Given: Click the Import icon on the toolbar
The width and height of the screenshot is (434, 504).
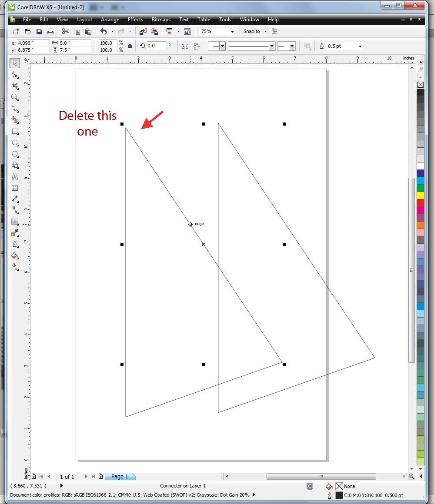Looking at the screenshot, I should pyautogui.click(x=142, y=31).
